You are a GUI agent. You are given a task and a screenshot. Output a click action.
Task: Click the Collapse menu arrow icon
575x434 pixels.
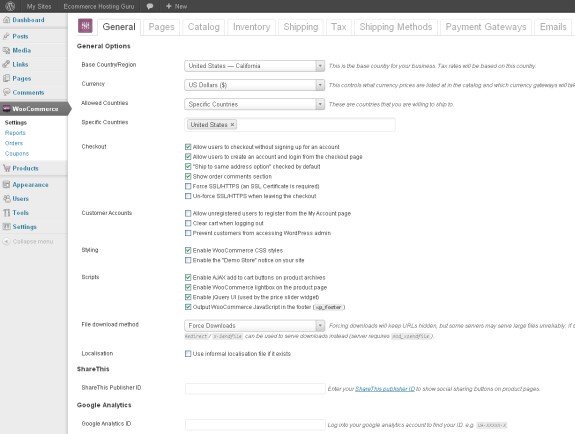pyautogui.click(x=6, y=241)
